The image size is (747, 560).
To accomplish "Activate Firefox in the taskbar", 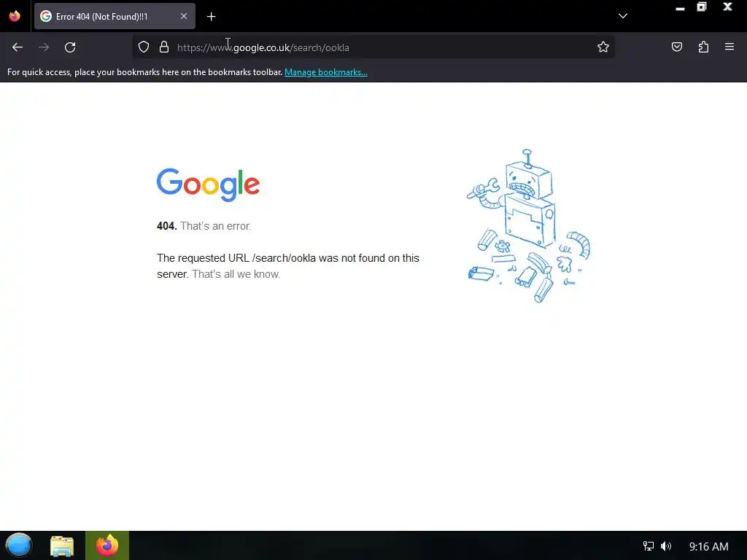I will pyautogui.click(x=107, y=545).
